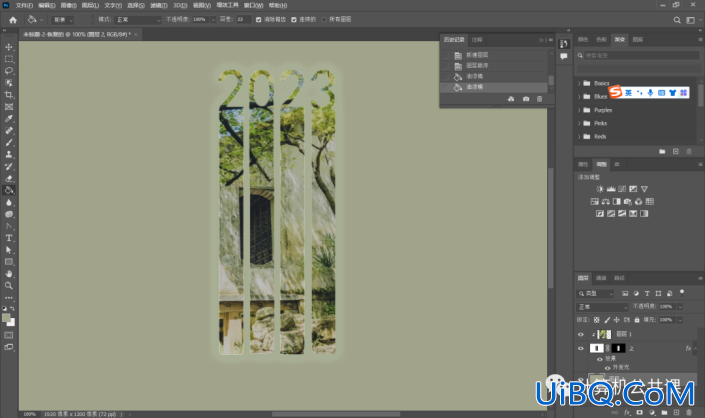Viewport: 705px width, 418px height.
Task: Select the Path Selection arrow tool
Action: 9,250
